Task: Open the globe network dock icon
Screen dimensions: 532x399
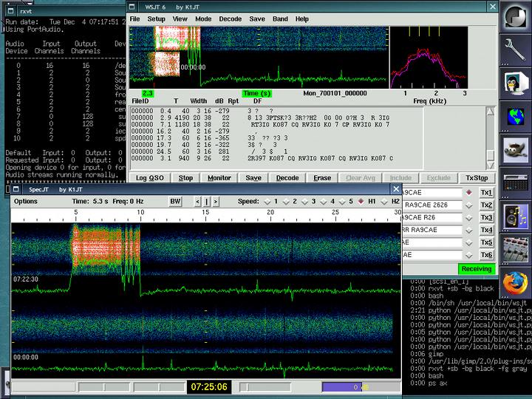Action: (516, 117)
